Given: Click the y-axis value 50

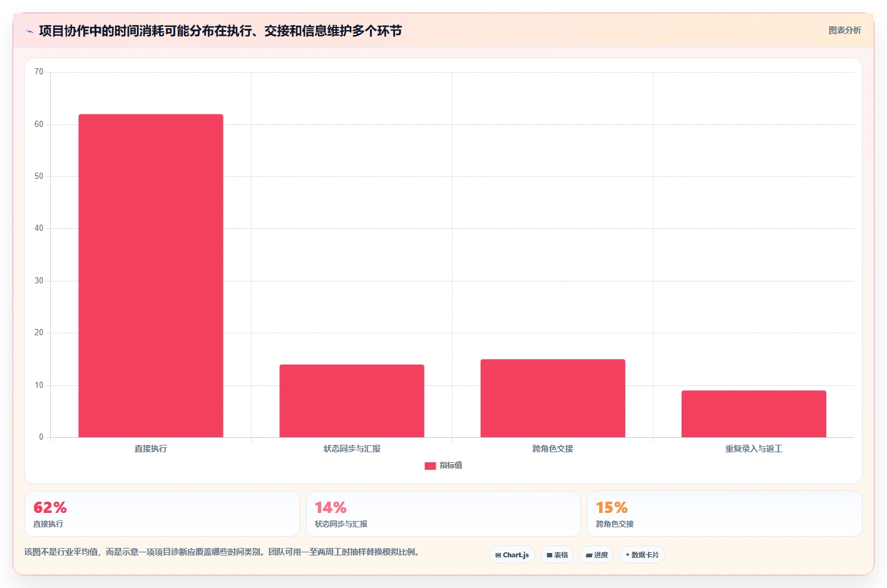Looking at the screenshot, I should 39,176.
